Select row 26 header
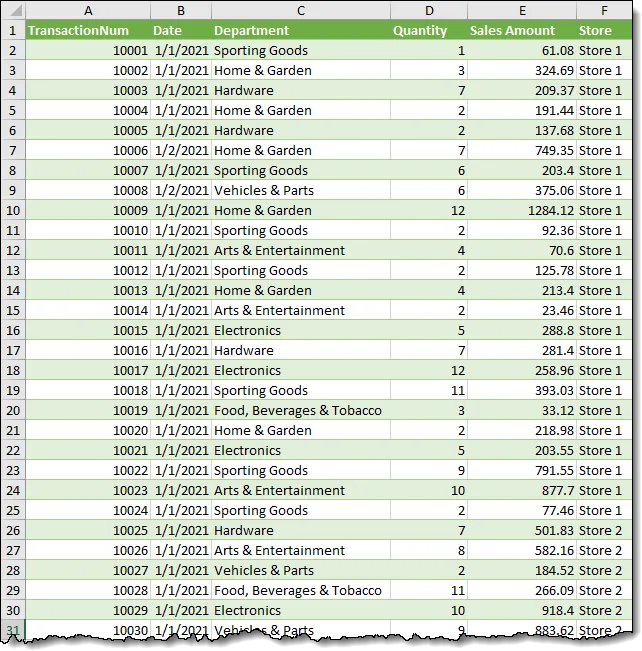The height and width of the screenshot is (651, 642). (13, 531)
